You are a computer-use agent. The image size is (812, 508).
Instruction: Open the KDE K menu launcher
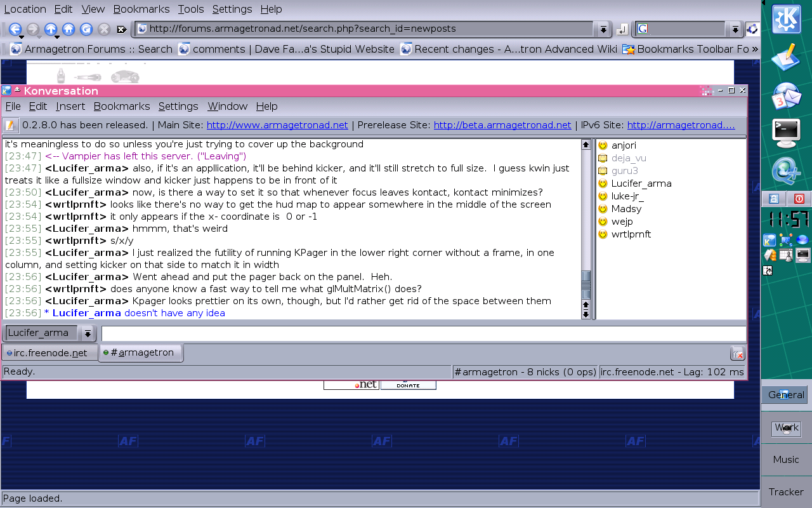[786, 19]
